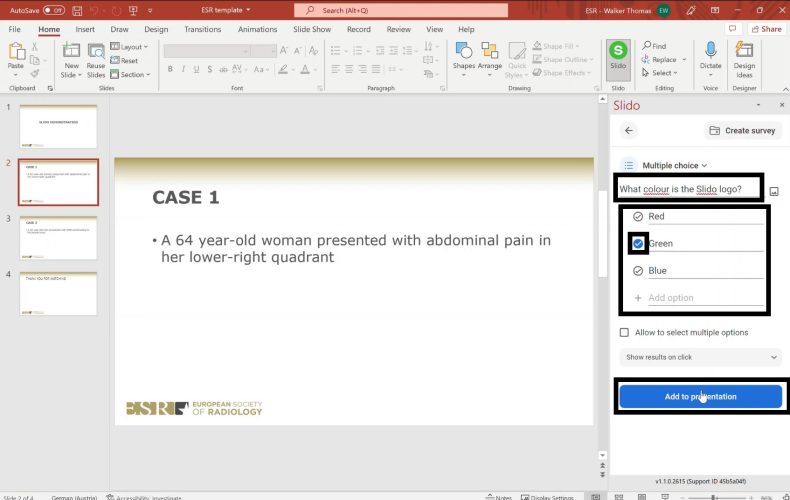790x500 pixels.
Task: Switch to the Slide Show tab
Action: (312, 29)
